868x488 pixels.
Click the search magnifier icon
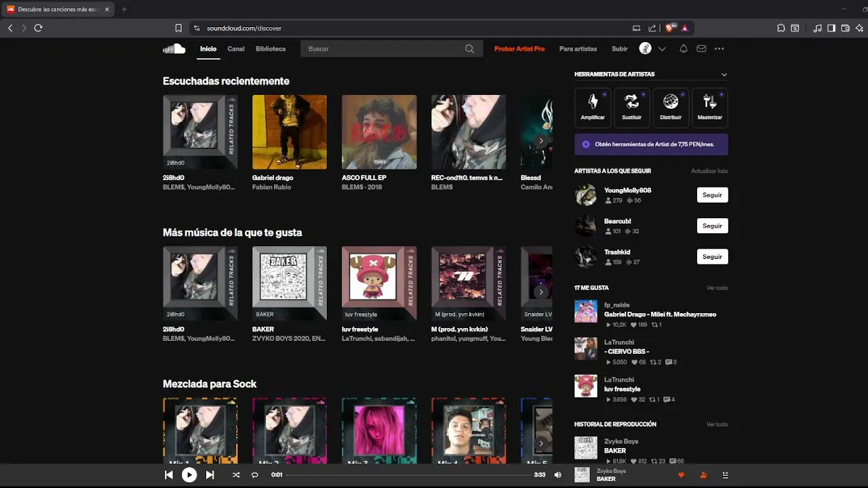click(469, 49)
